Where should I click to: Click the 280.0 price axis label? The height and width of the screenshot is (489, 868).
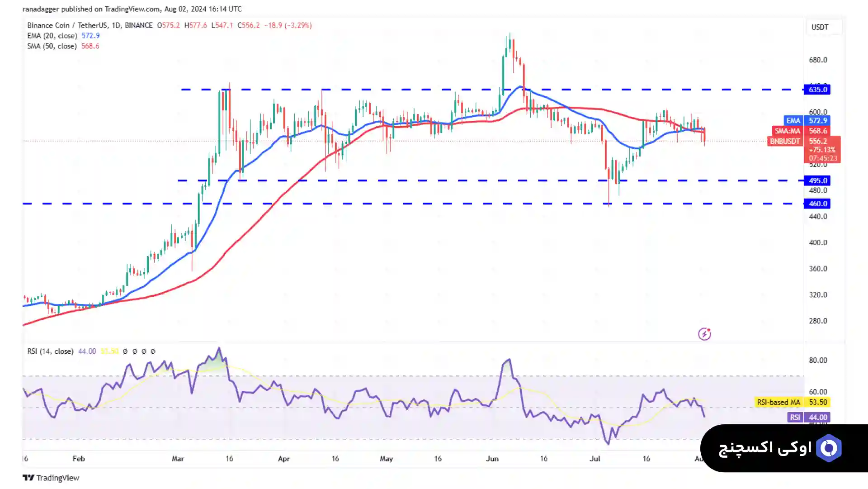[x=818, y=321]
